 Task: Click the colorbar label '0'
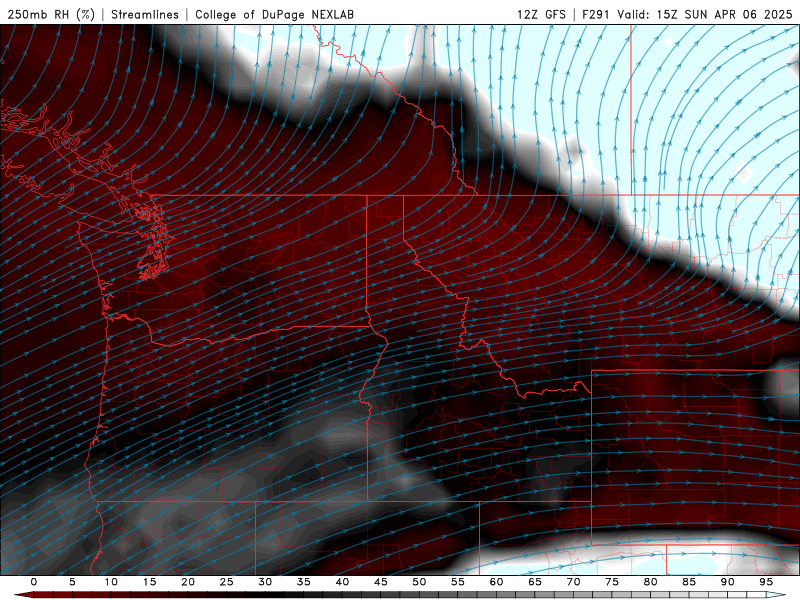click(x=34, y=582)
